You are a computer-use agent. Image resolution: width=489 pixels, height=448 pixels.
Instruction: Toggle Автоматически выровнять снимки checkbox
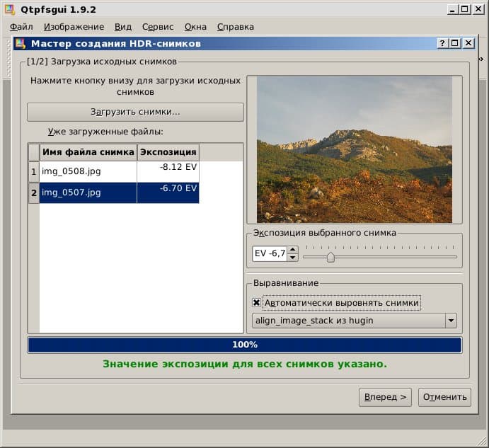tap(256, 303)
